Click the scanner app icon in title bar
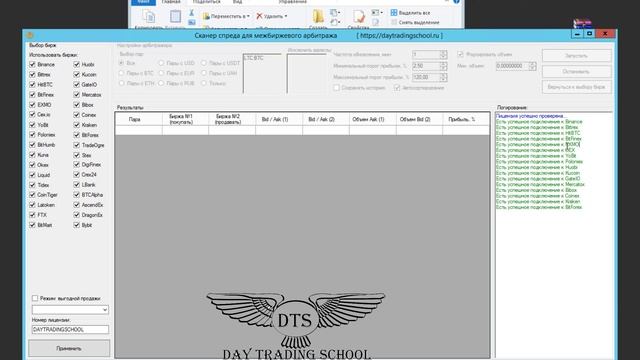 pyautogui.click(x=29, y=36)
